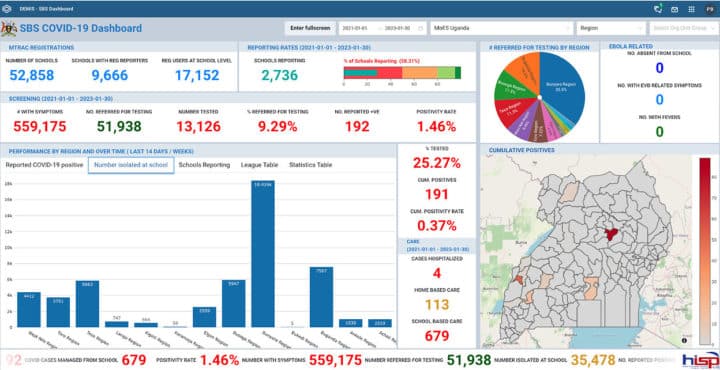Switch to Reported COVID-19 positive tab
Viewport: 720px width, 370px height.
point(45,165)
